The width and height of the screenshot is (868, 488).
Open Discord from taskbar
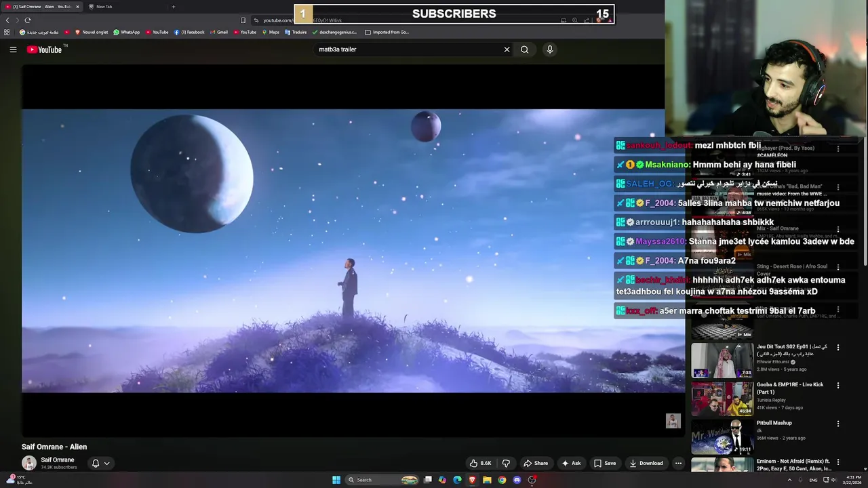point(517,480)
